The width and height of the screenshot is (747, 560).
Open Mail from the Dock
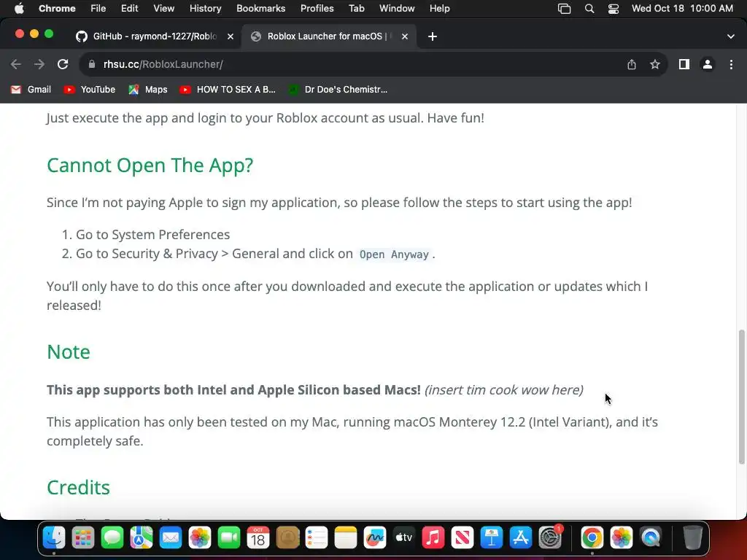coord(171,538)
